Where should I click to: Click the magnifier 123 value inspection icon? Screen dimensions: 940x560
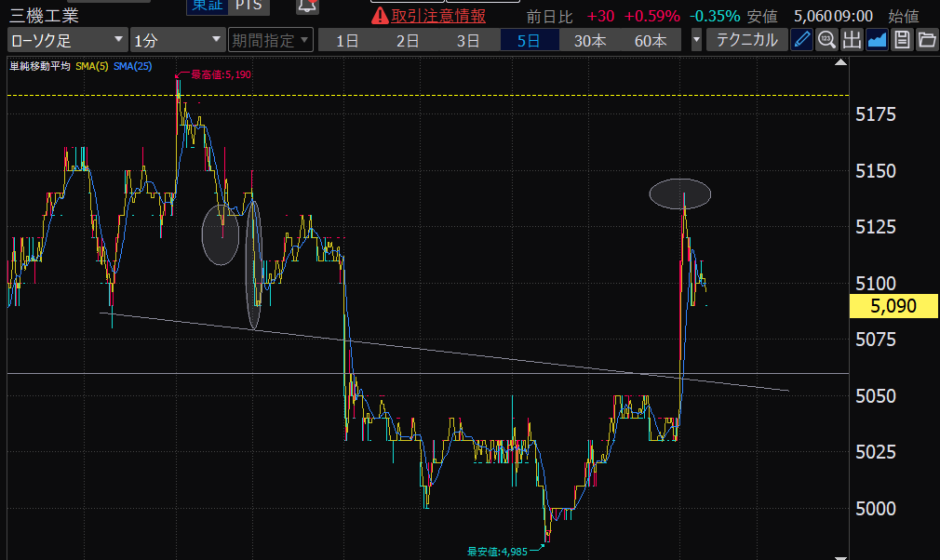point(826,40)
